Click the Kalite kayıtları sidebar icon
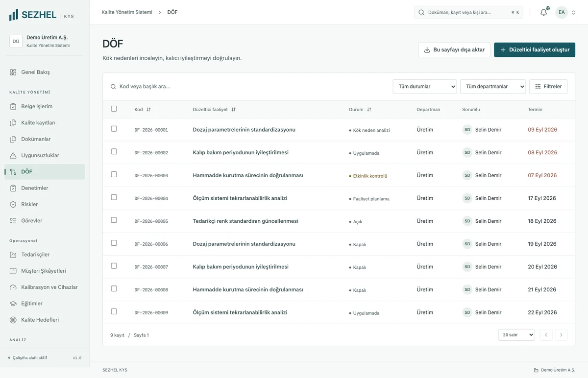This screenshot has height=378, width=588. pyautogui.click(x=13, y=123)
